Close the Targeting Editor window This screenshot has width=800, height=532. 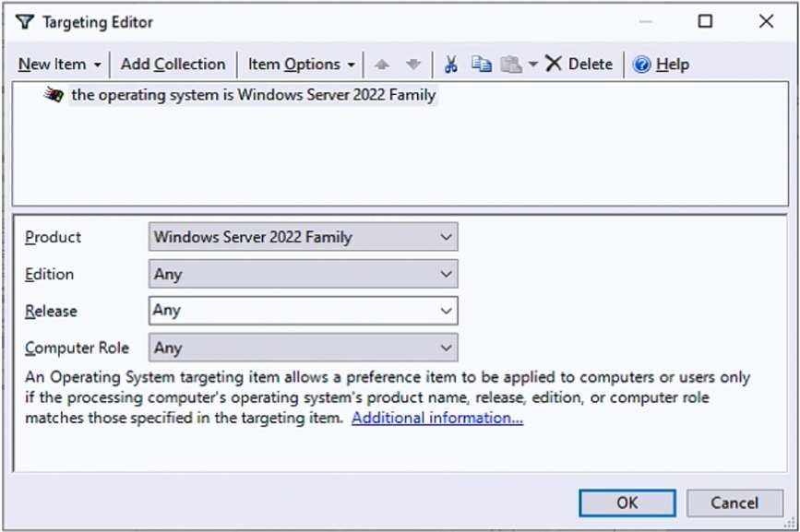(x=767, y=21)
